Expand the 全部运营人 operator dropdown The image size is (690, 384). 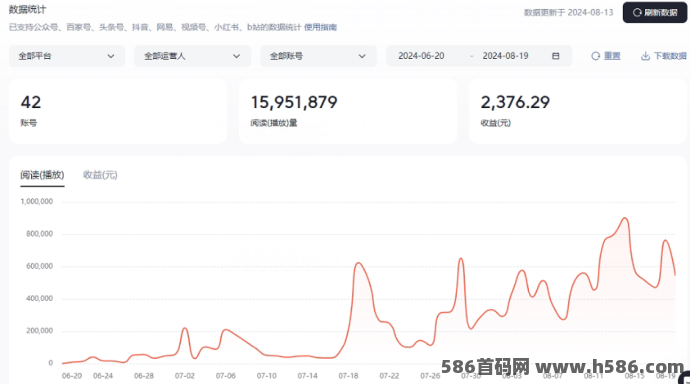point(192,56)
